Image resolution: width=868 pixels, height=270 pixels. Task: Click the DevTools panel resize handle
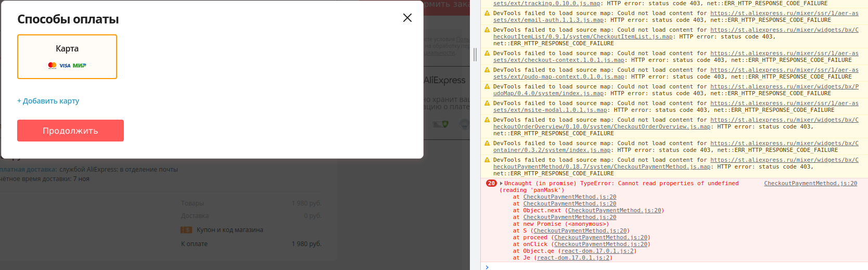click(475, 55)
